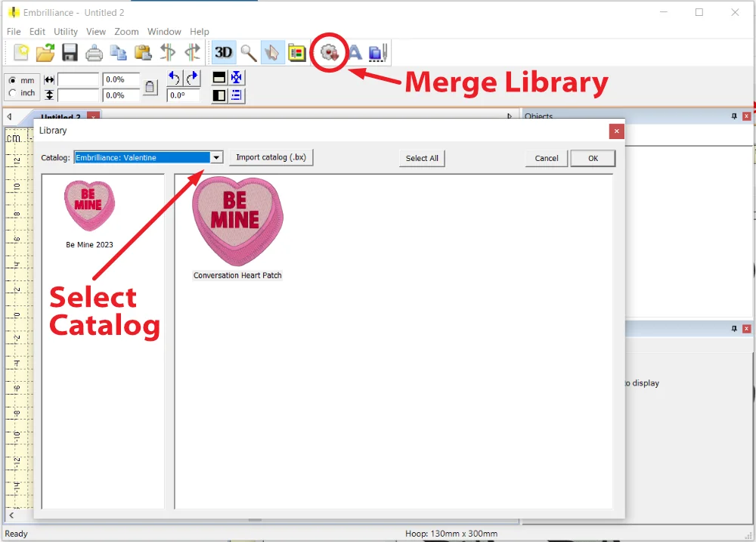
Task: Select the magnifier Zoom tool
Action: click(248, 53)
